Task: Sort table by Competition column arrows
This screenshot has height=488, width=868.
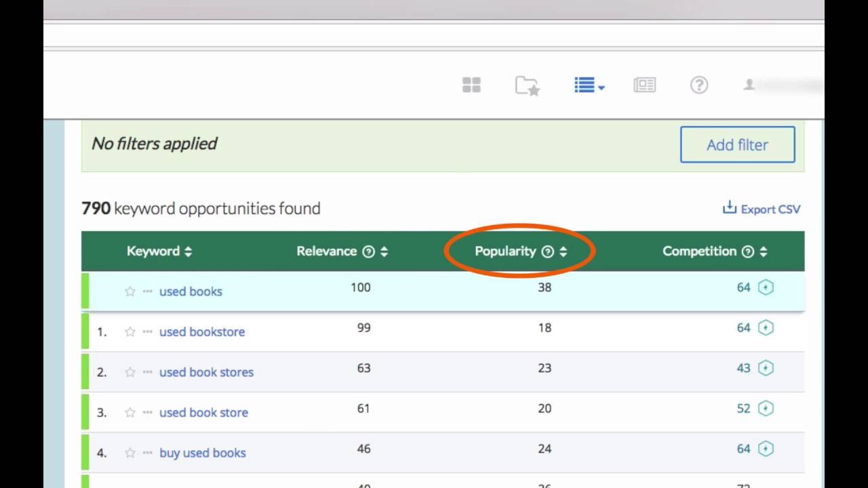Action: click(763, 251)
